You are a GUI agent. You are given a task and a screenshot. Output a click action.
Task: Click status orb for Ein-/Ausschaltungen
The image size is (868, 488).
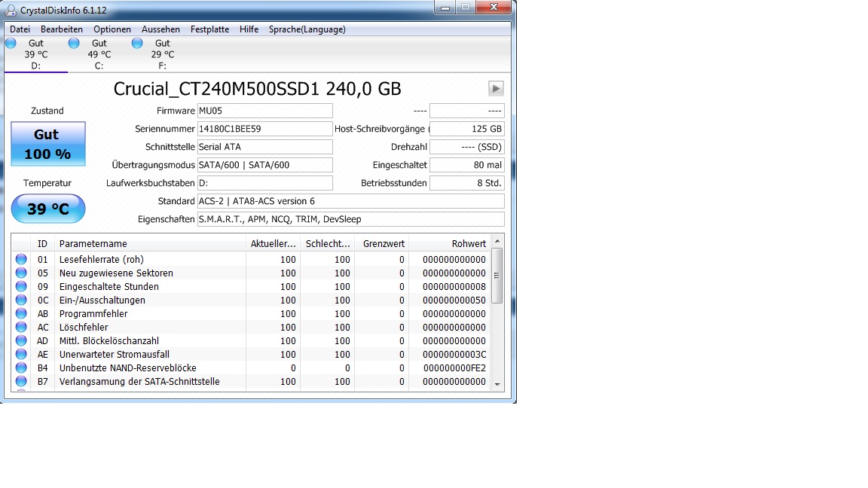[x=21, y=300]
